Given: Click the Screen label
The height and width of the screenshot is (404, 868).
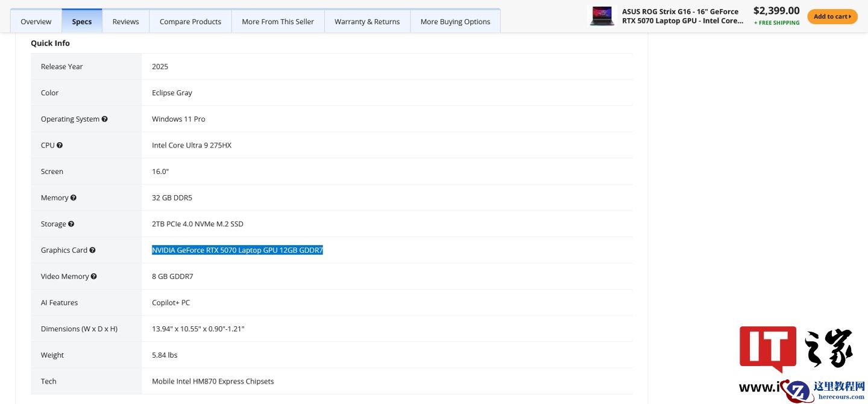Looking at the screenshot, I should (52, 172).
